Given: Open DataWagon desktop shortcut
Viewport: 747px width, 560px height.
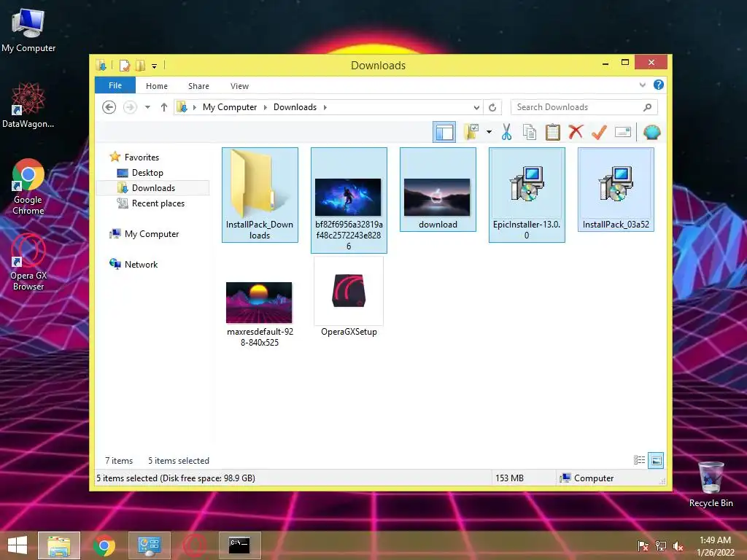Looking at the screenshot, I should (28, 105).
